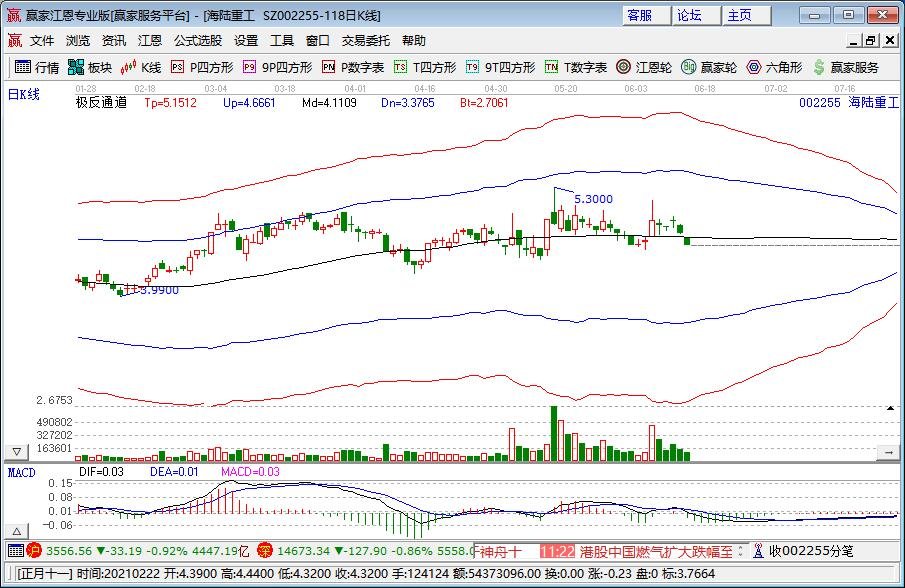Screen dimensions: 905x588
Task: Click the Dn=3.3765 value
Action: coord(407,103)
